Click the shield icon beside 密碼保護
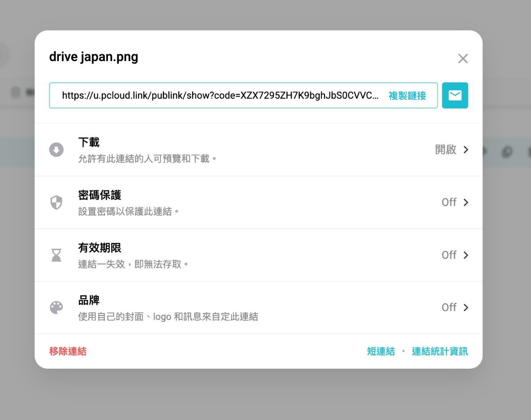 pyautogui.click(x=56, y=202)
